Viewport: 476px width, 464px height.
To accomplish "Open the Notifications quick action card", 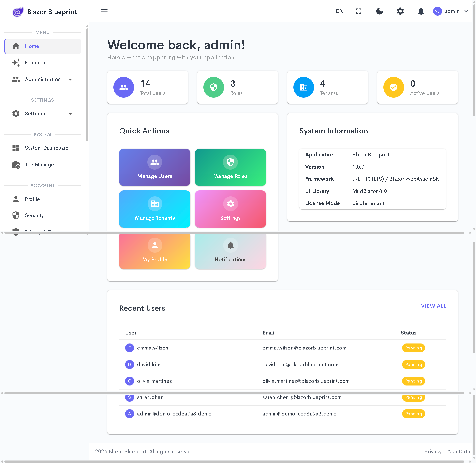I will click(x=230, y=251).
